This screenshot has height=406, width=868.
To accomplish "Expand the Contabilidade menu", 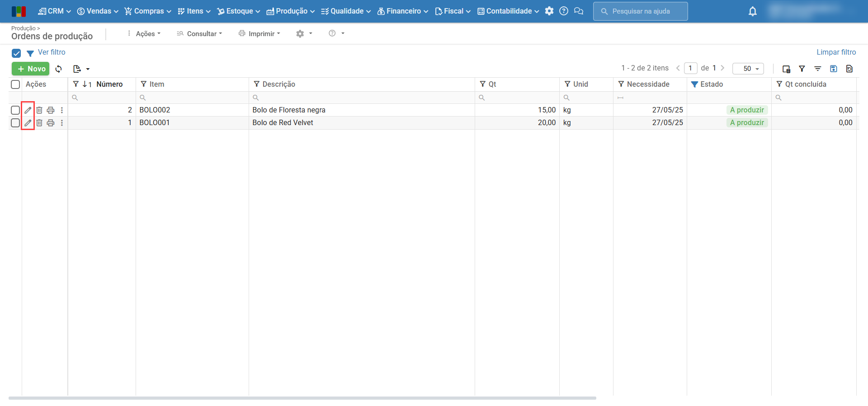I will [508, 11].
